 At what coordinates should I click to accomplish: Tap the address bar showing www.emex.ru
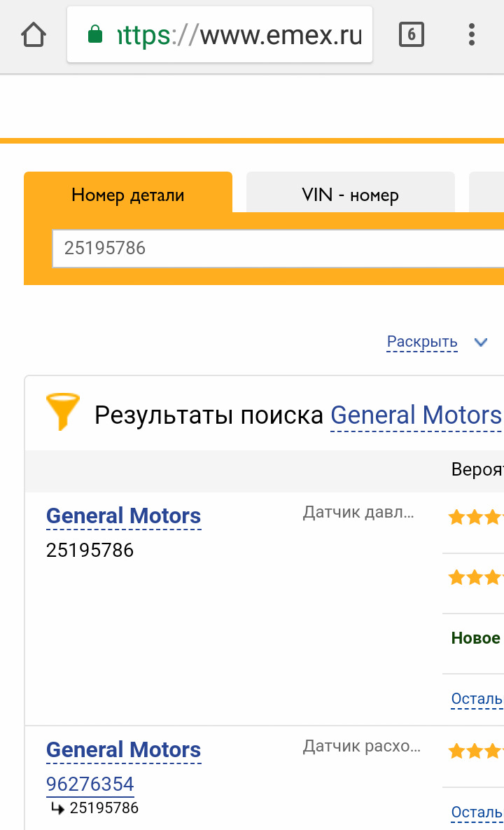tap(238, 34)
